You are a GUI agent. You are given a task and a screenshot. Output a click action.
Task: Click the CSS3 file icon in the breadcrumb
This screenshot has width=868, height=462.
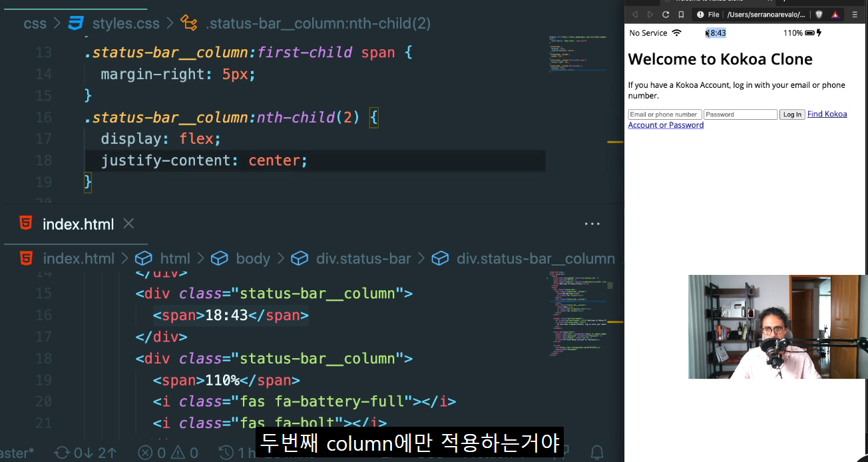tap(76, 23)
